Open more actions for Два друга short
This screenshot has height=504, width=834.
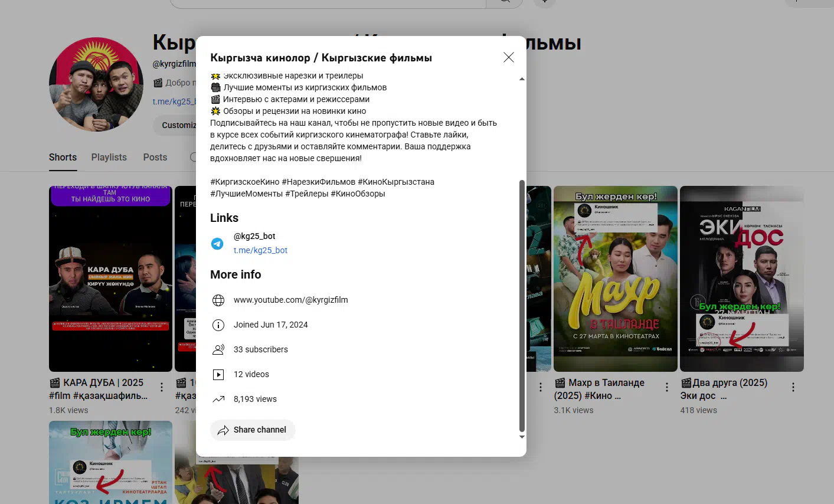coord(793,387)
